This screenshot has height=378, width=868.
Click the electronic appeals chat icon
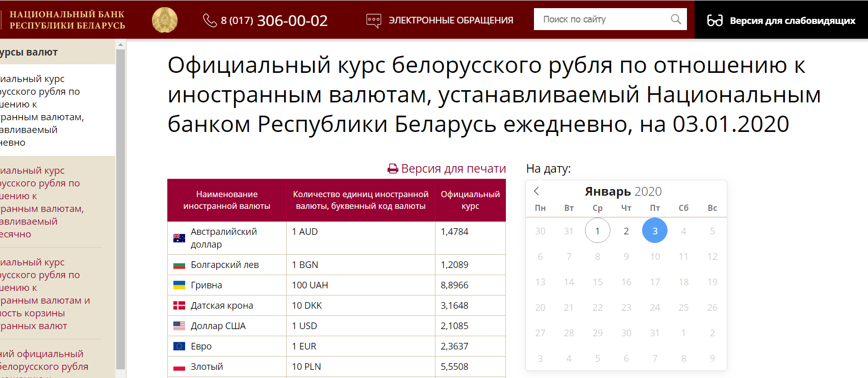coord(374,20)
